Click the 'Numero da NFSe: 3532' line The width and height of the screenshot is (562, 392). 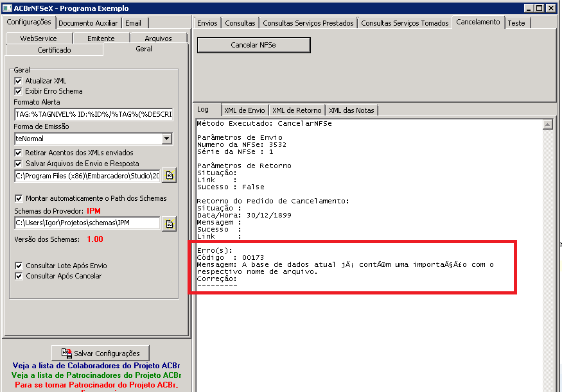pyautogui.click(x=241, y=144)
